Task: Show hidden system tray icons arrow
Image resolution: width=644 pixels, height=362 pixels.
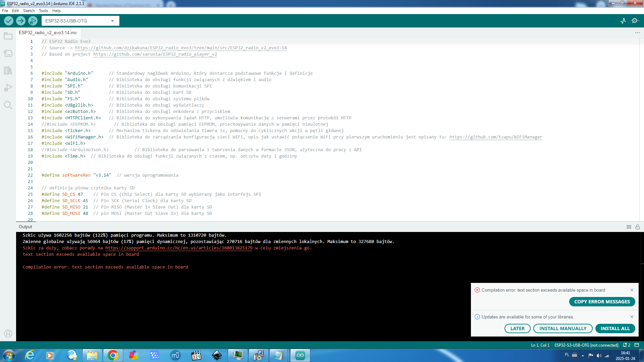Action: pyautogui.click(x=583, y=355)
